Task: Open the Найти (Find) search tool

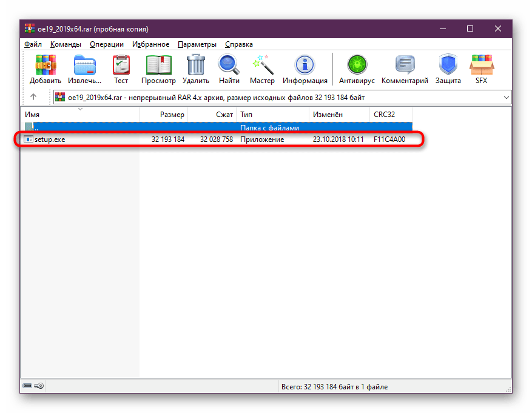Action: point(229,69)
